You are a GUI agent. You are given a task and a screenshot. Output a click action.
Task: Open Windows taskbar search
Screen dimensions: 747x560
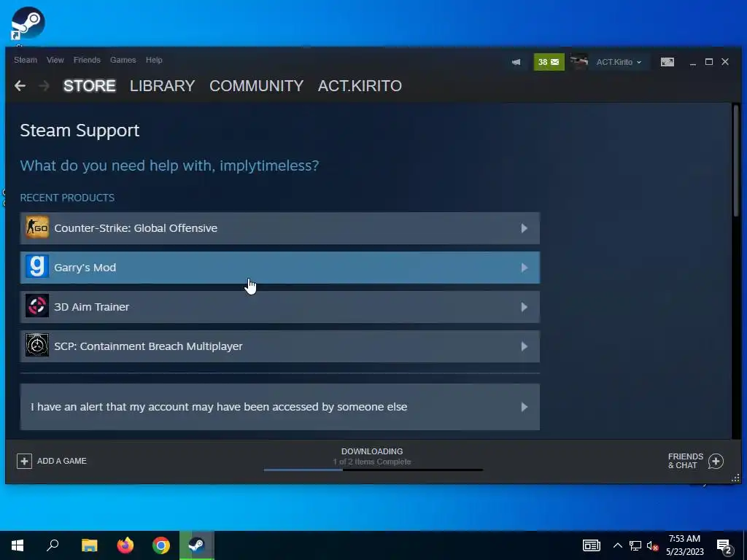[x=53, y=545]
